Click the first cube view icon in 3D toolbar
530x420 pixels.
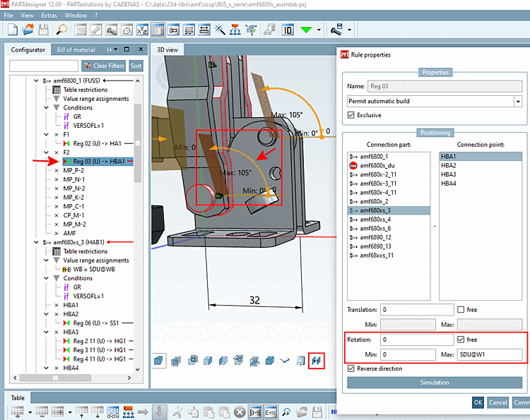[x=160, y=360]
